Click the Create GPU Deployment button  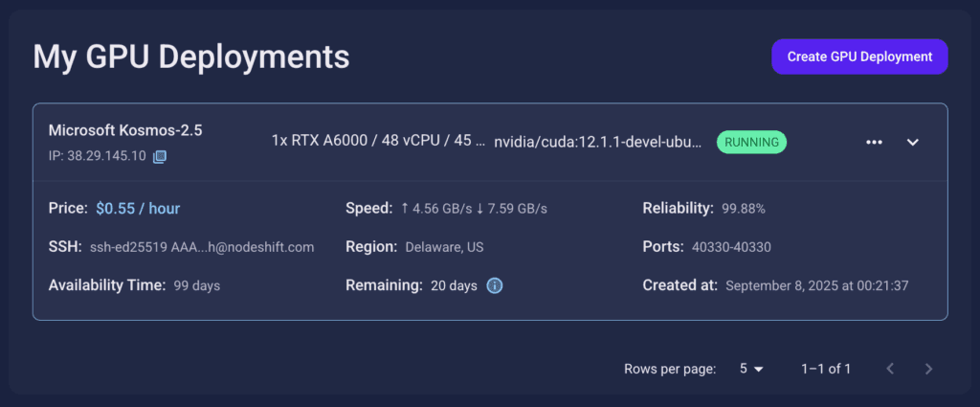pos(859,57)
